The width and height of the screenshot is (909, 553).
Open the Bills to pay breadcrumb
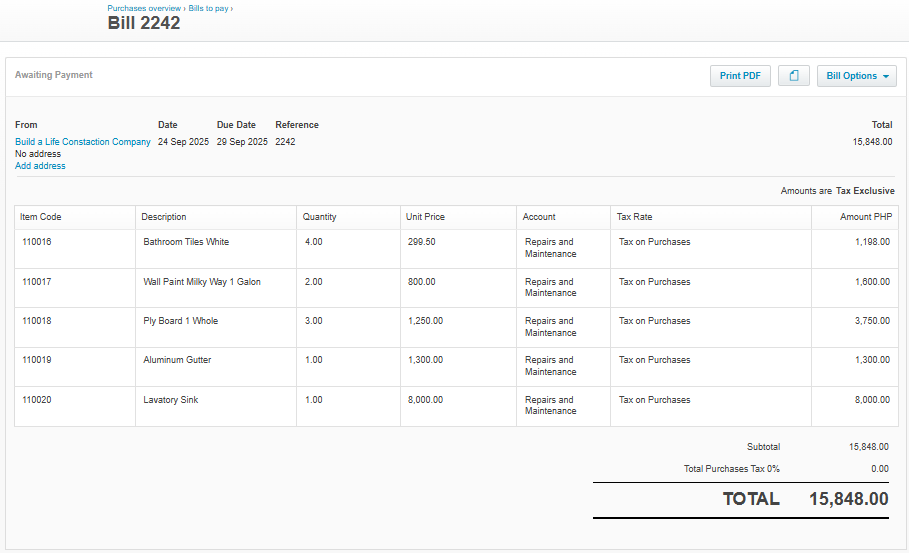[x=208, y=8]
